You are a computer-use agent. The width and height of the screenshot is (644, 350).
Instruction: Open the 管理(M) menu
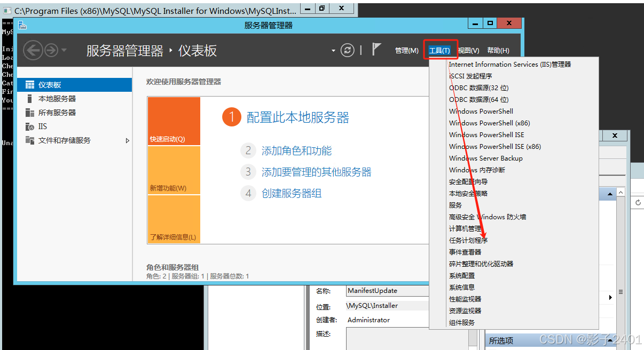(406, 51)
